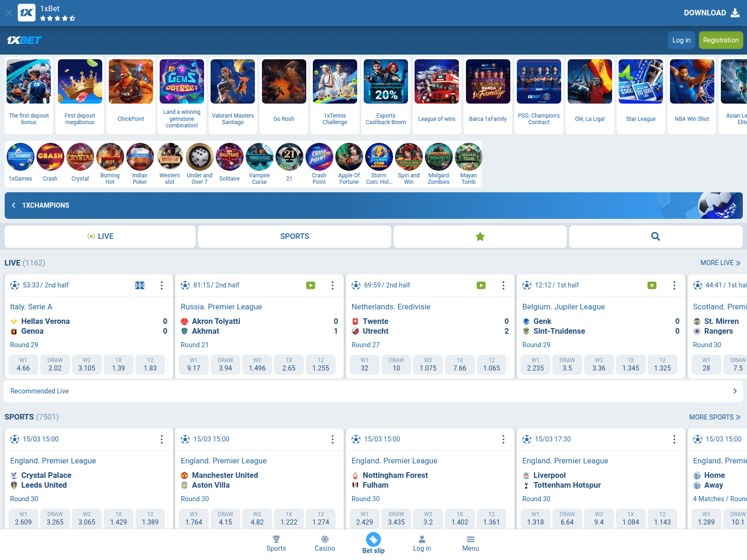Open Casino from the bottom navigation
The image size is (747, 560).
[x=324, y=544]
